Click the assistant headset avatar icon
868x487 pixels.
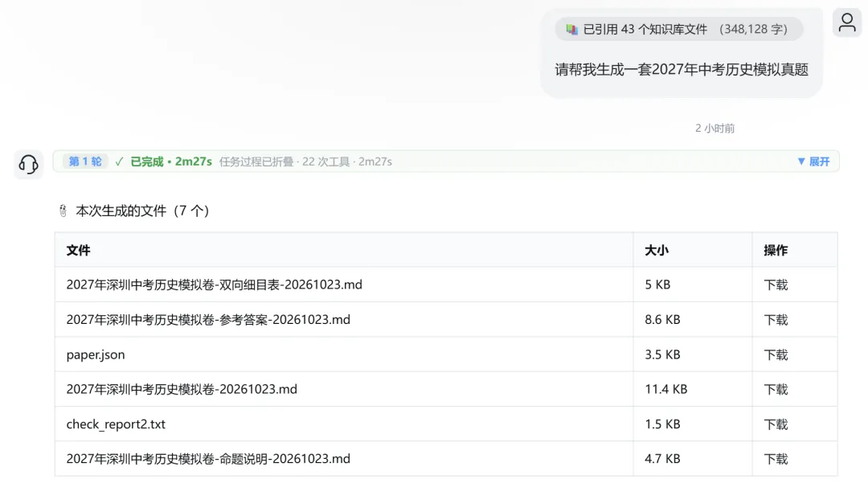click(28, 164)
